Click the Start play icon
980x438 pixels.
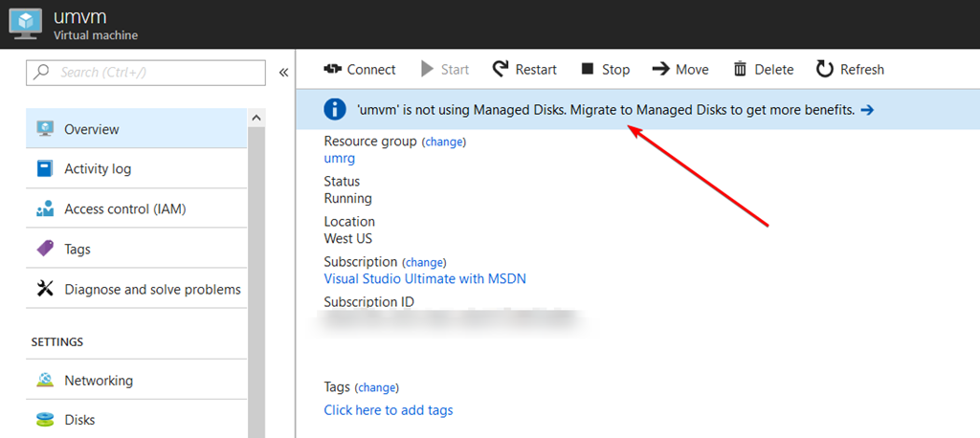(x=428, y=69)
